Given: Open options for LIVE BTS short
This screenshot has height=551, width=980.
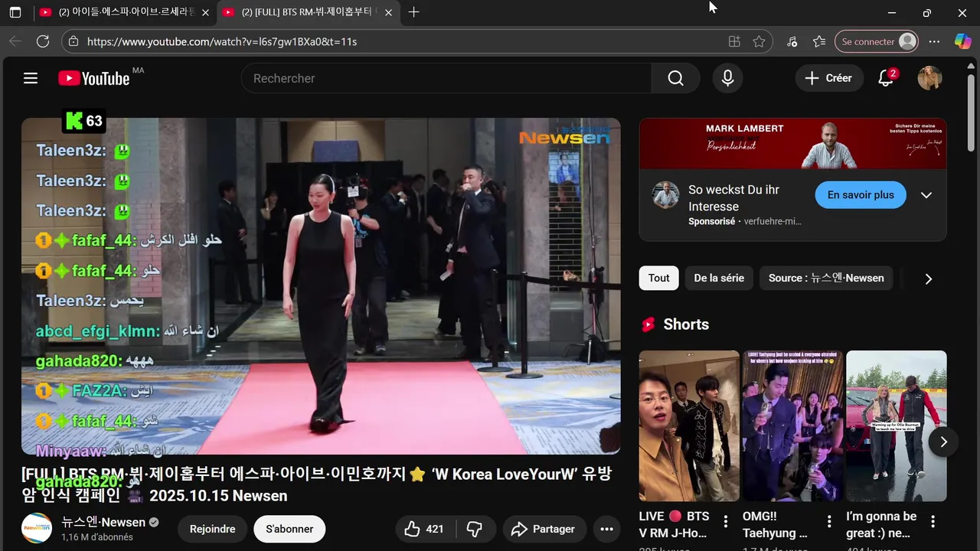Looking at the screenshot, I should pyautogui.click(x=726, y=522).
